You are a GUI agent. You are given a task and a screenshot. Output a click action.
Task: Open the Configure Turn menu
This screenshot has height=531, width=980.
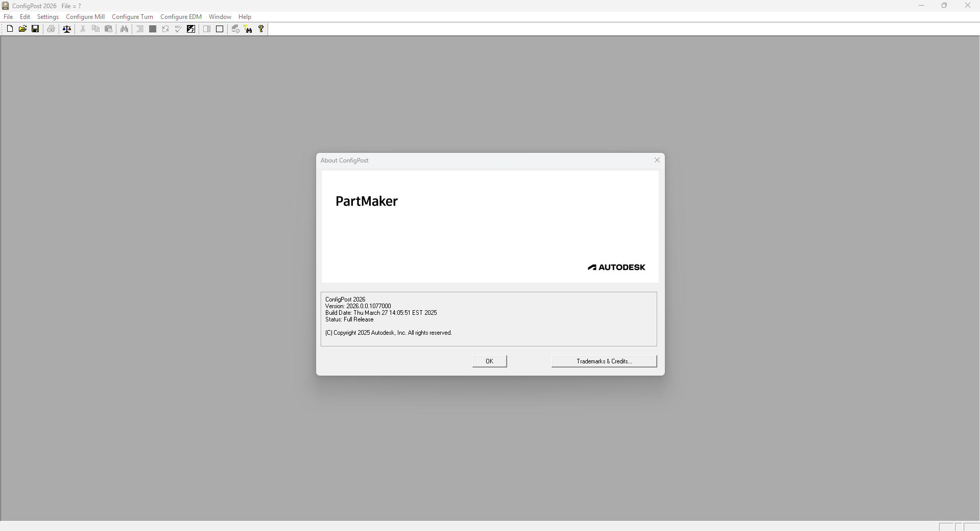coord(133,17)
